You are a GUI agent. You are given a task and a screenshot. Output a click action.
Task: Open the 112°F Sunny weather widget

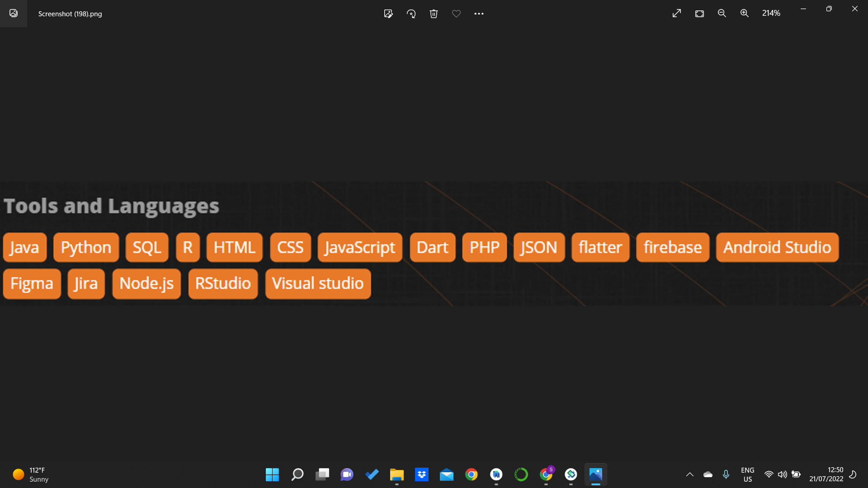[x=31, y=474]
